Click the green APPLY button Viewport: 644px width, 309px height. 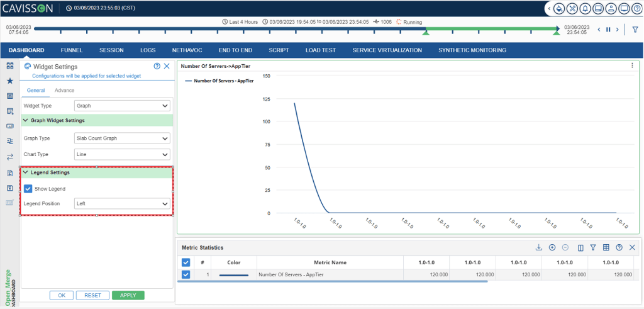[128, 295]
